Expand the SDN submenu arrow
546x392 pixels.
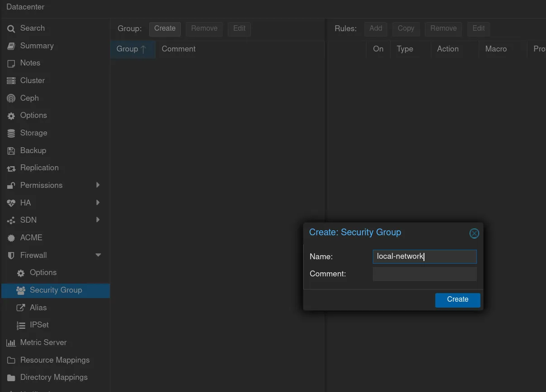tap(98, 220)
